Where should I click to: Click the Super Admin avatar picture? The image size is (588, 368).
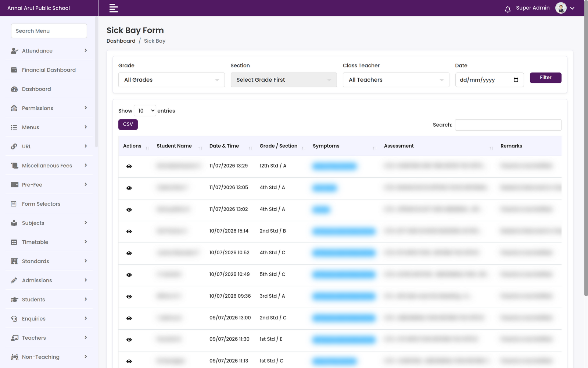tap(561, 8)
